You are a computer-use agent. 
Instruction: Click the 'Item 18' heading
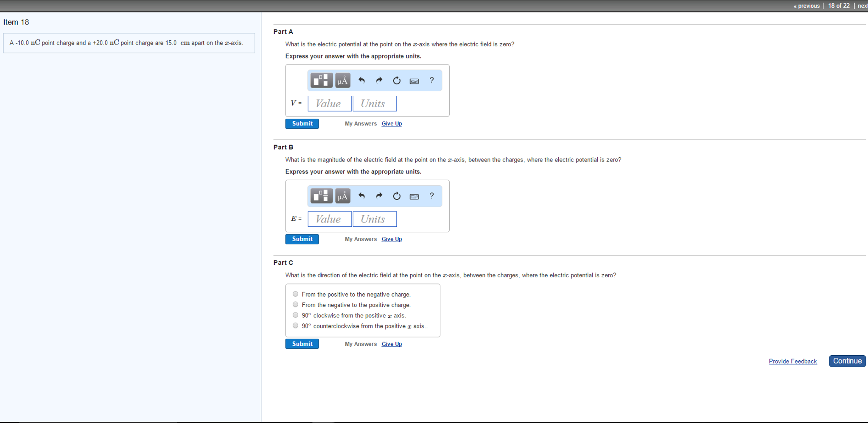click(x=16, y=22)
